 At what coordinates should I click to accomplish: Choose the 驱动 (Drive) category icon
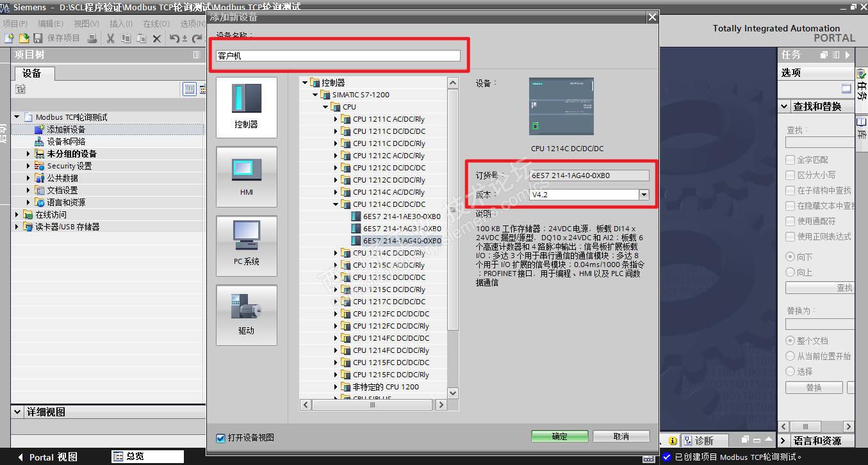(x=247, y=314)
